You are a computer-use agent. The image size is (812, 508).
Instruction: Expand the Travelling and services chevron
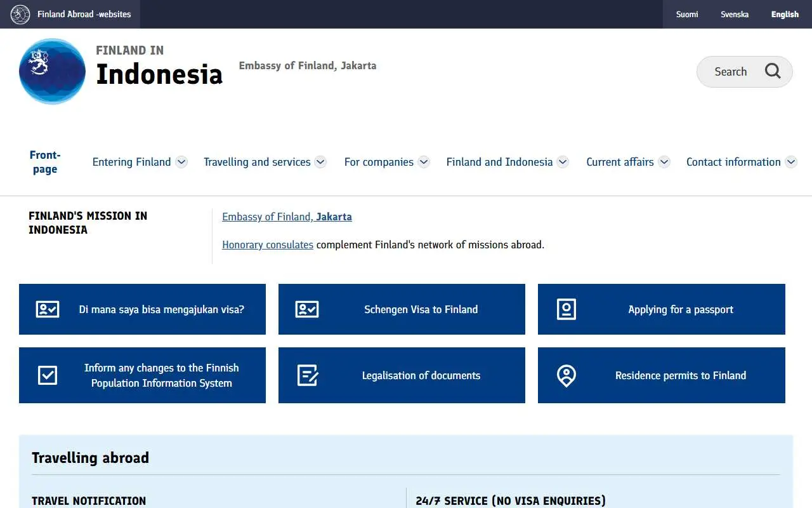point(320,162)
